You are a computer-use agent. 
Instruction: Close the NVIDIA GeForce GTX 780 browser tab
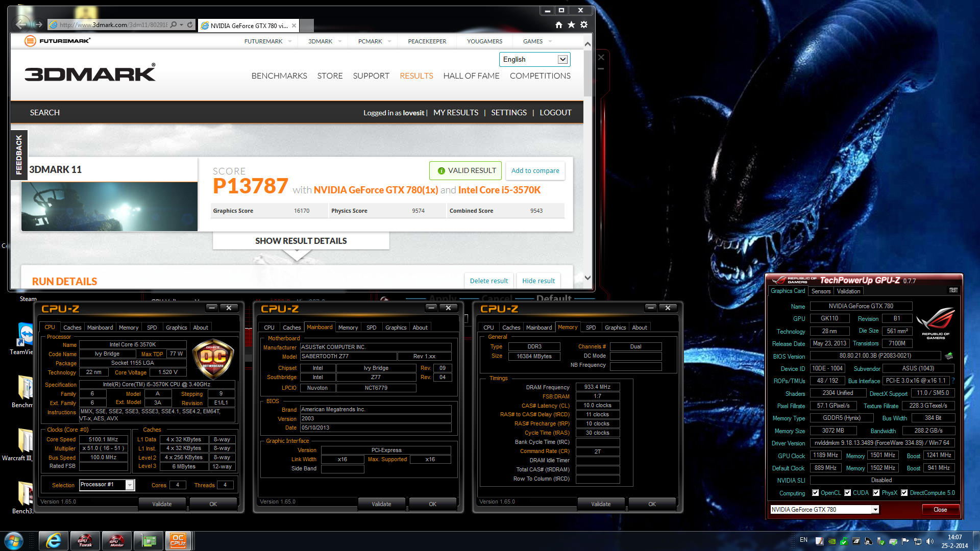[294, 26]
